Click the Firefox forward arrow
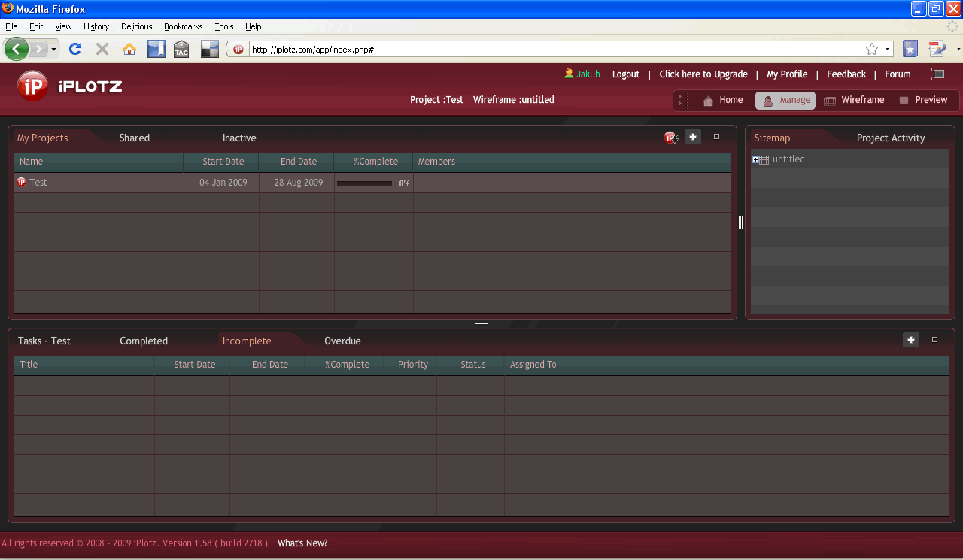963x560 pixels. tap(38, 49)
